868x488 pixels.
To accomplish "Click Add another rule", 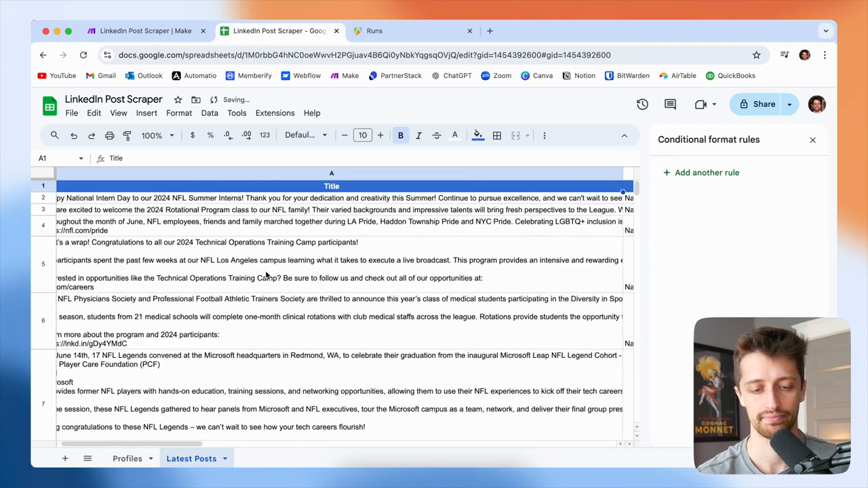I will 701,173.
